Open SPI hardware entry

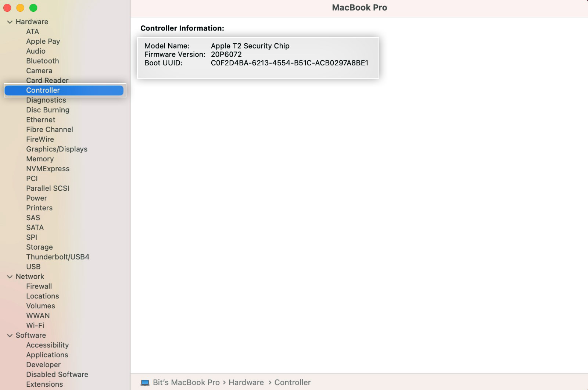32,237
